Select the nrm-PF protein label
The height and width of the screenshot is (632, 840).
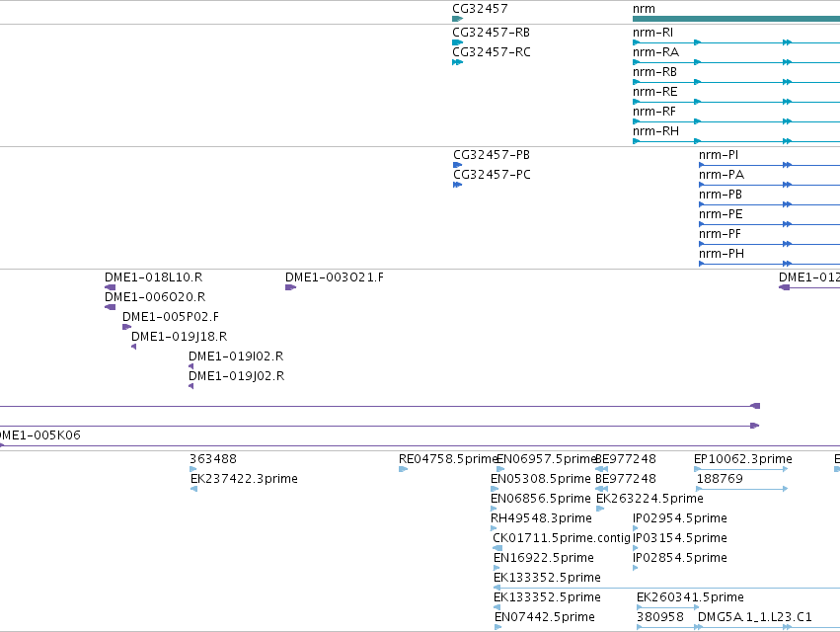720,234
